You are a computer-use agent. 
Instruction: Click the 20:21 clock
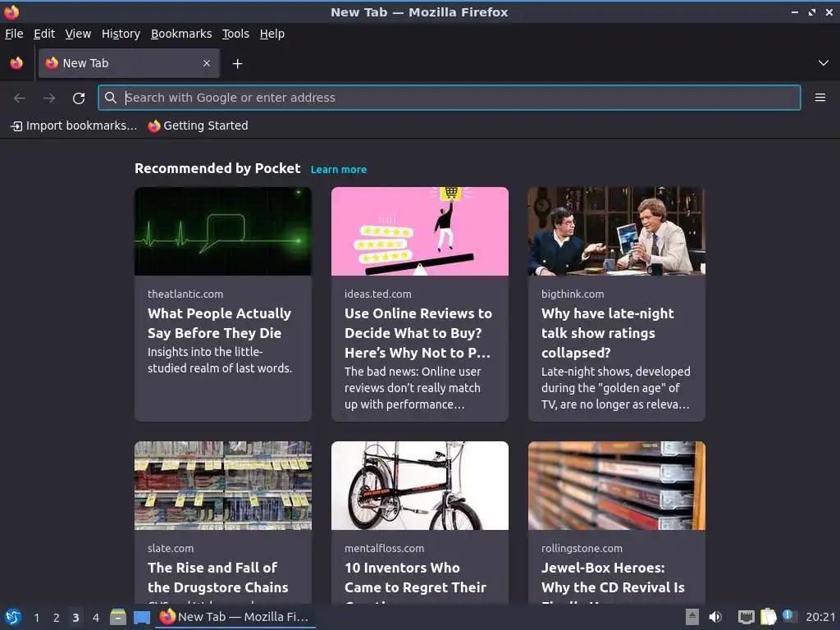820,617
